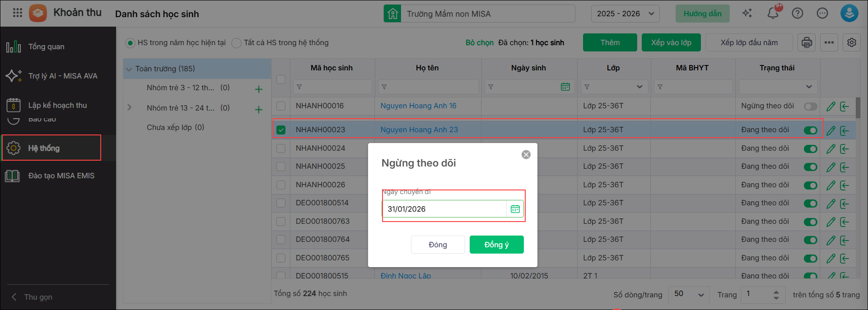Open the three-dots more options button

point(829,42)
